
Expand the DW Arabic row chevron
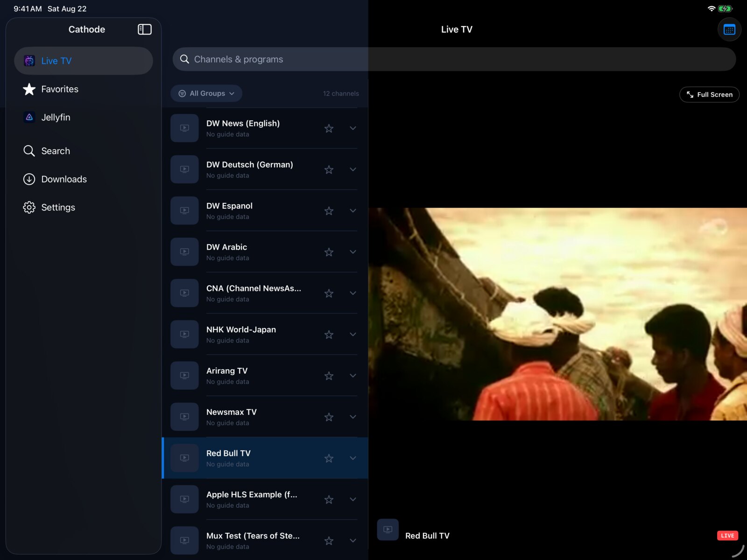[x=353, y=252]
